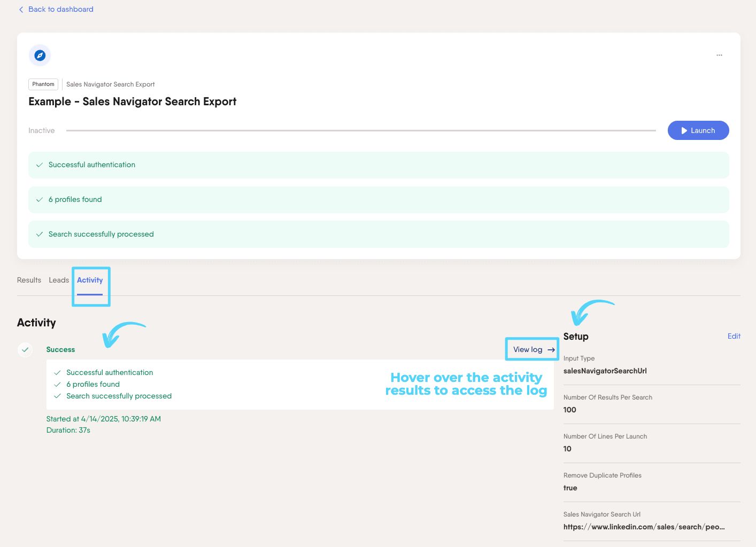Click the blue compass Phantom icon
Viewport: 756px width, 547px height.
click(x=40, y=55)
